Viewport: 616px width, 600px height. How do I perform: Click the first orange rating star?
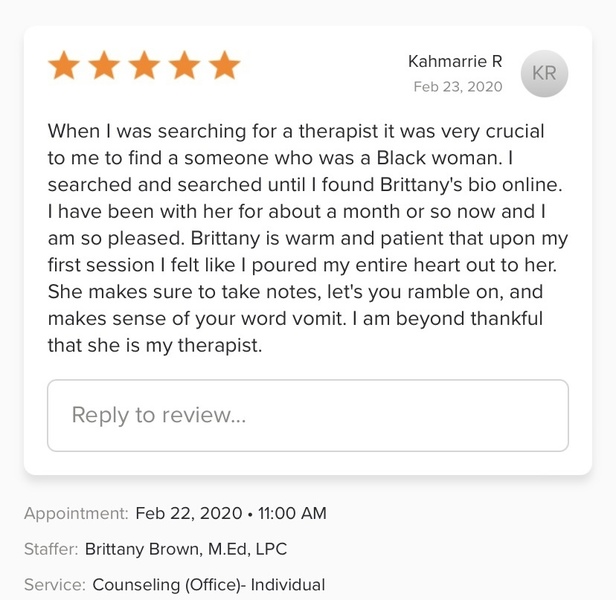pos(65,66)
